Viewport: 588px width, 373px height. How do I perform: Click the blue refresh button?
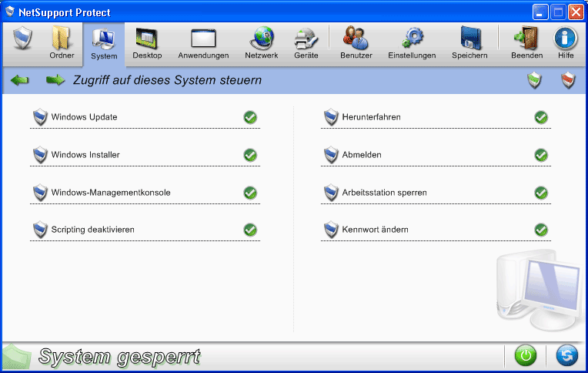(x=566, y=355)
